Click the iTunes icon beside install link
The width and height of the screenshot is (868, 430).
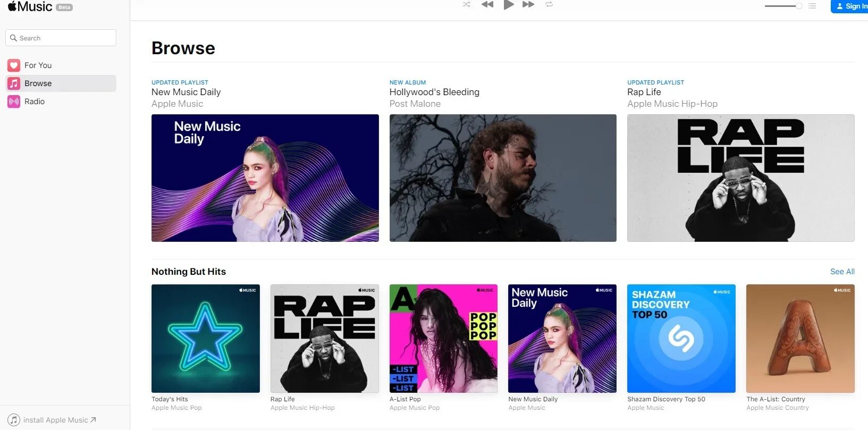click(14, 420)
